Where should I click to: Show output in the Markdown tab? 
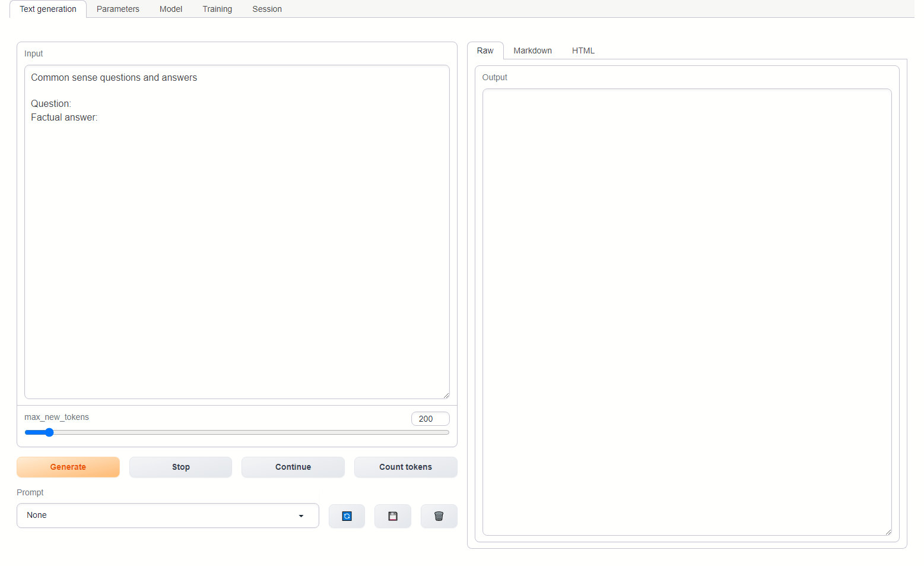532,50
